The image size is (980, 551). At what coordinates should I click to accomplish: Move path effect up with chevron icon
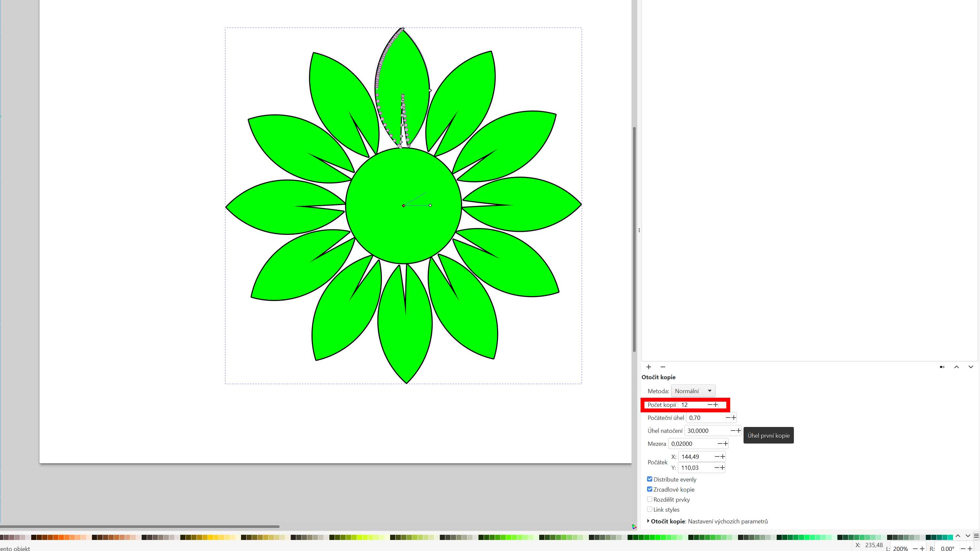click(x=956, y=367)
